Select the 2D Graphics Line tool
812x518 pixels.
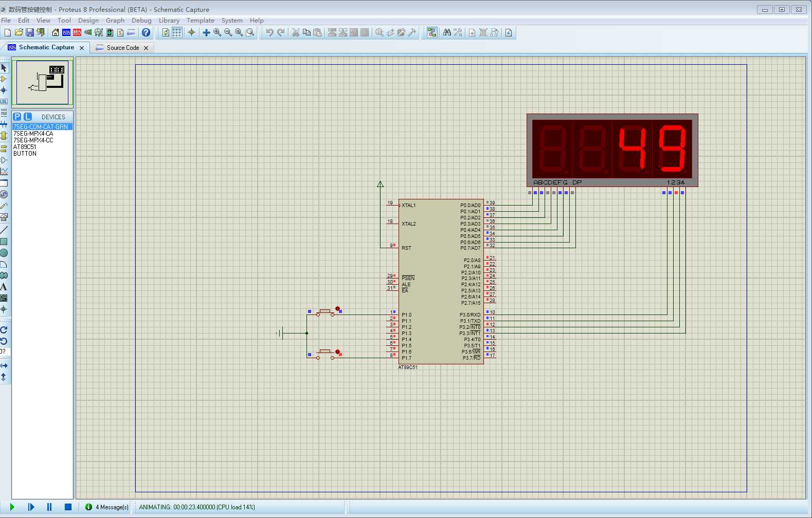[4, 230]
